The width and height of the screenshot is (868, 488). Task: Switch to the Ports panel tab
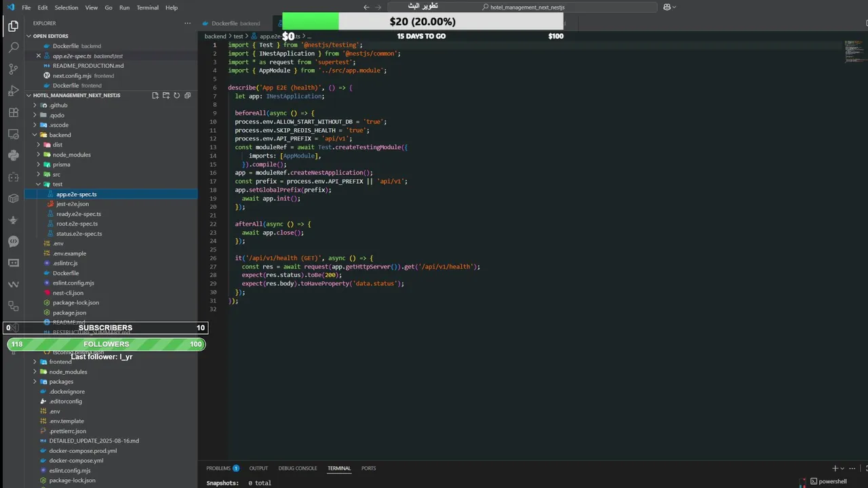(x=368, y=468)
